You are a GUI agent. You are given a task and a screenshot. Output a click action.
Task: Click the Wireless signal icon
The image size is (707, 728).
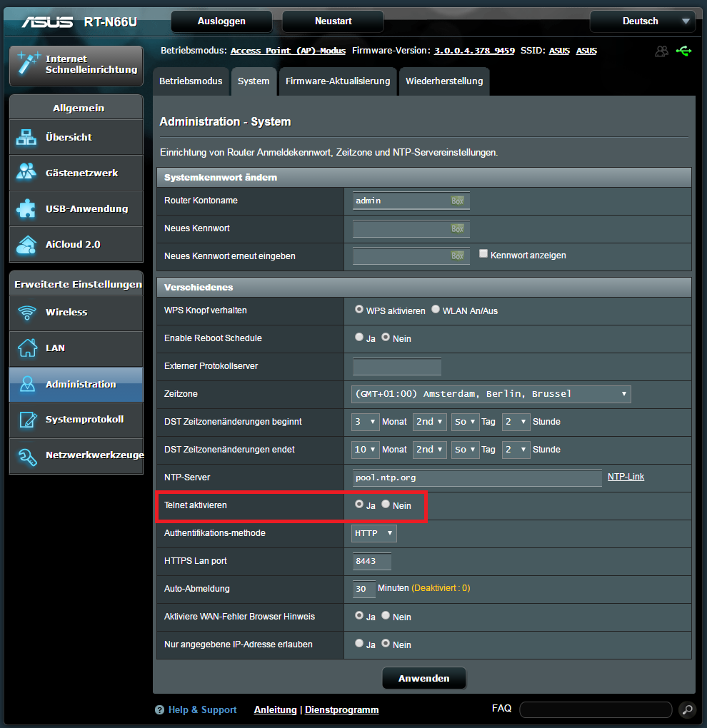pyautogui.click(x=27, y=312)
